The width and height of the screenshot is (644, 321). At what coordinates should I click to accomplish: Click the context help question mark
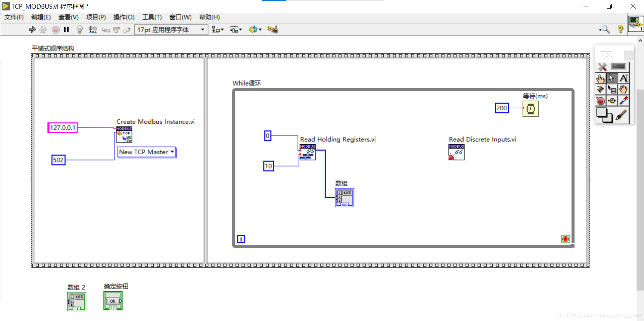coord(620,30)
